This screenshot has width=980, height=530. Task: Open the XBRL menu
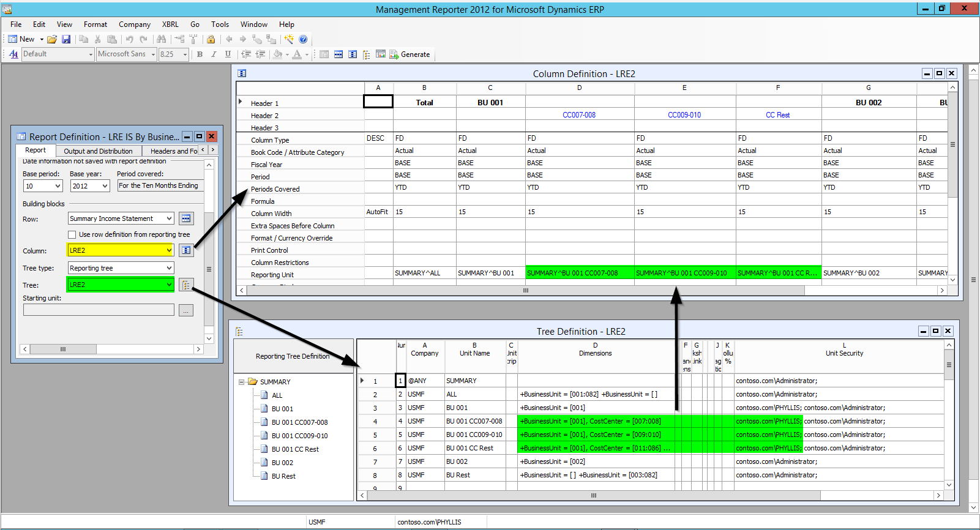coord(170,24)
